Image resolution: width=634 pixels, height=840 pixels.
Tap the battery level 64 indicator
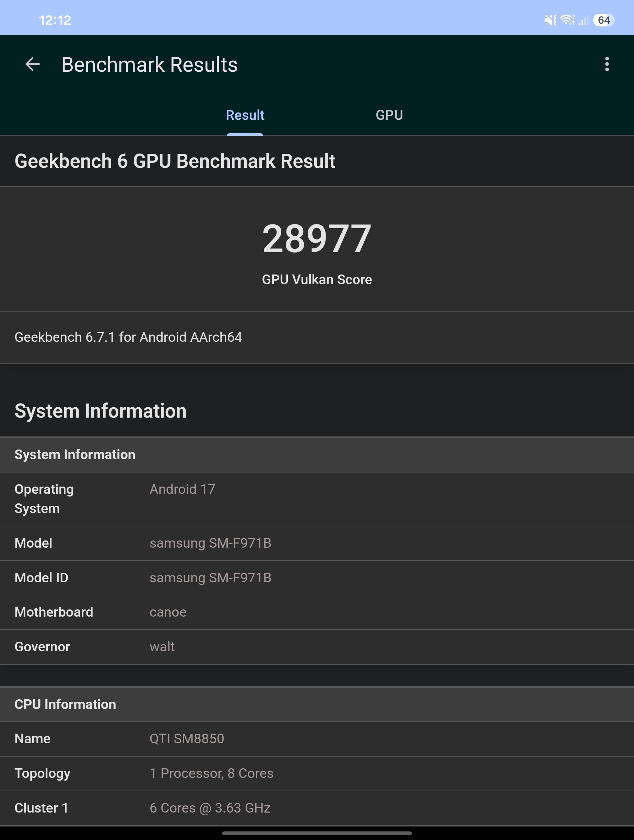tap(603, 20)
